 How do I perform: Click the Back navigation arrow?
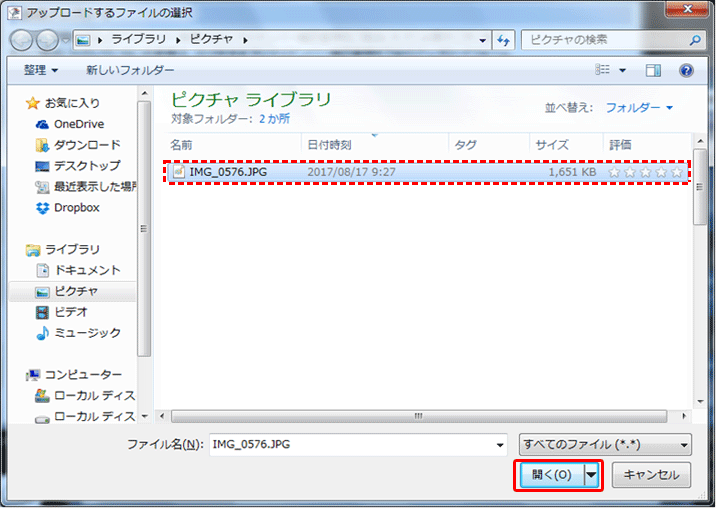coord(21,40)
